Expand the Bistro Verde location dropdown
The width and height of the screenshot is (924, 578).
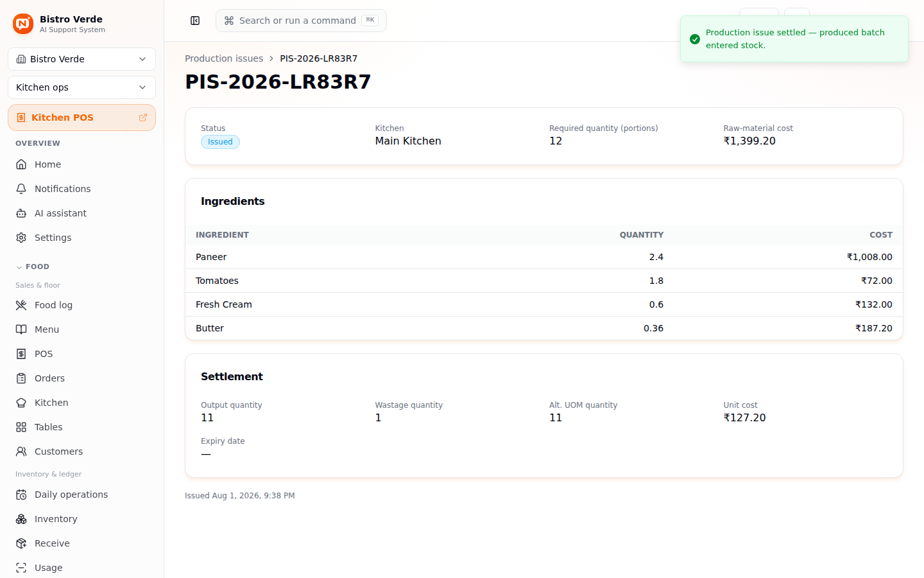tap(81, 59)
